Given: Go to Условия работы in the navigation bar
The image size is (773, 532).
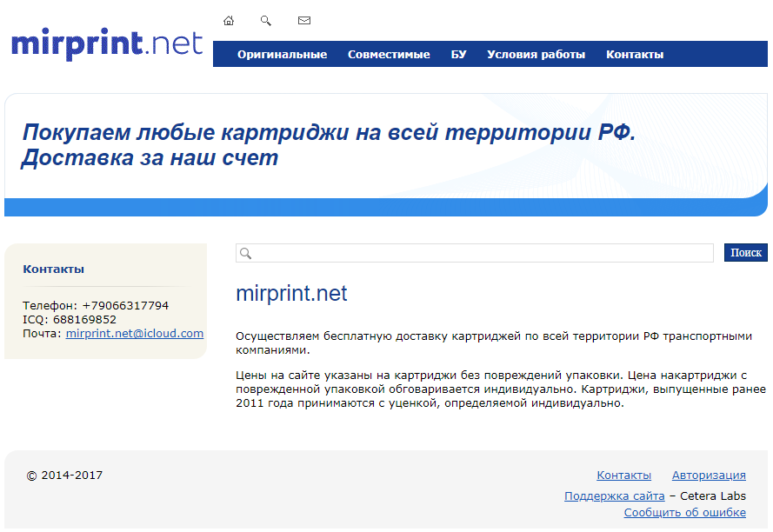Looking at the screenshot, I should pos(536,54).
